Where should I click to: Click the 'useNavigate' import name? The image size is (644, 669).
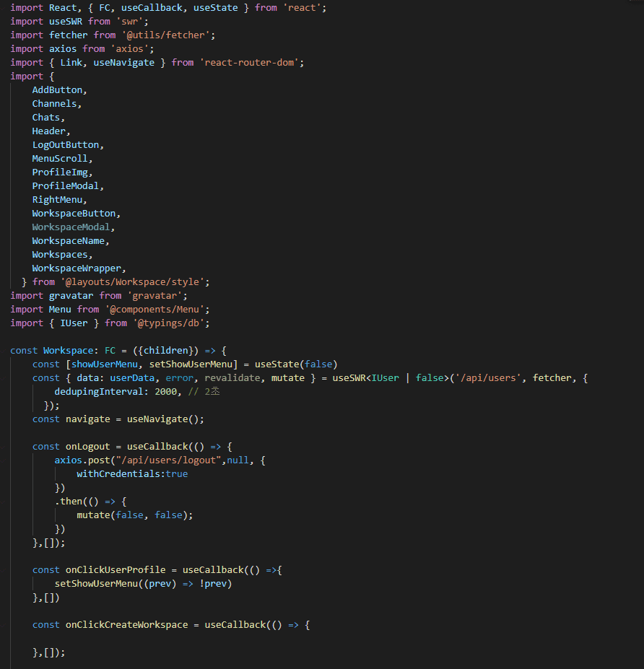pyautogui.click(x=123, y=62)
